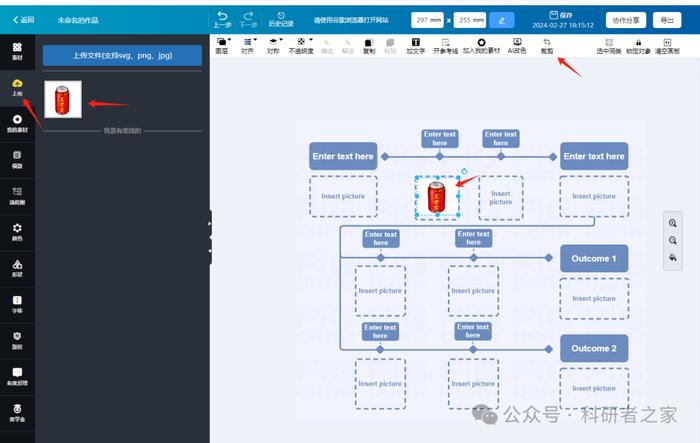Expand the 图层 (layers) dropdown
The image size is (700, 443).
point(222,46)
